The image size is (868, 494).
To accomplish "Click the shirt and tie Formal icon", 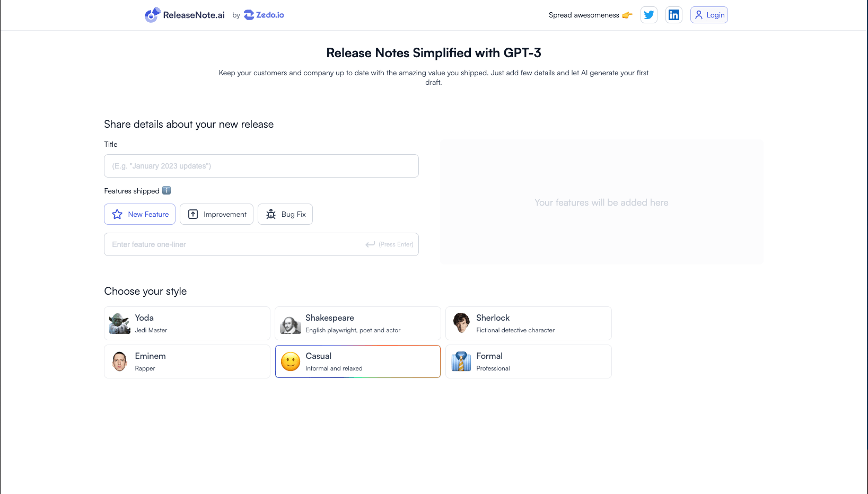I will tap(461, 361).
